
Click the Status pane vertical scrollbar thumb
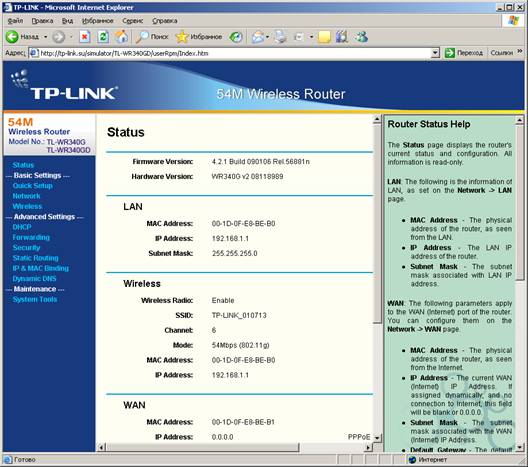(x=377, y=224)
